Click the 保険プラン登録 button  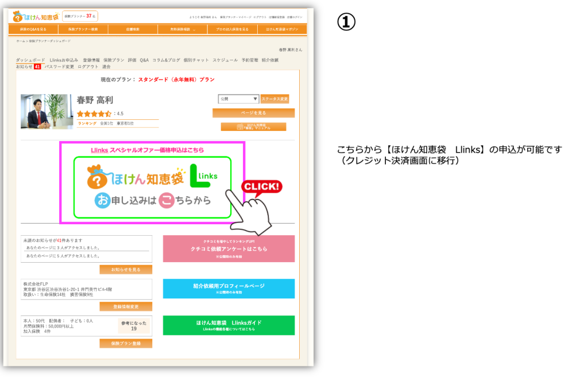(126, 343)
